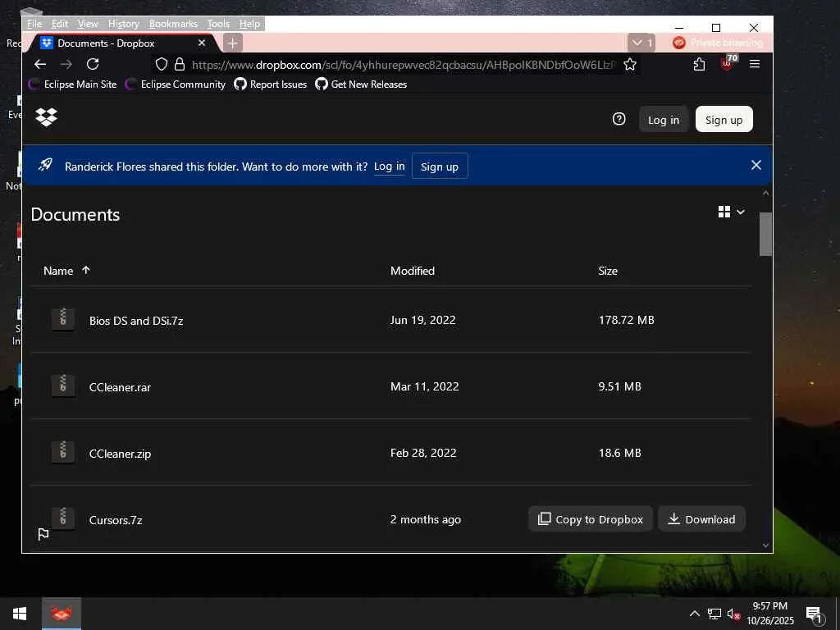
Task: Go back using the browser back arrow
Action: click(40, 64)
